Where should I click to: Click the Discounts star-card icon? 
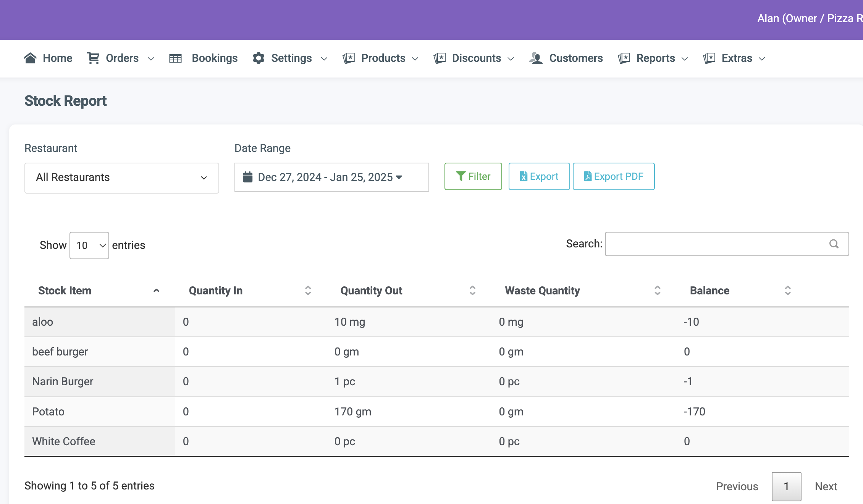pyautogui.click(x=440, y=58)
